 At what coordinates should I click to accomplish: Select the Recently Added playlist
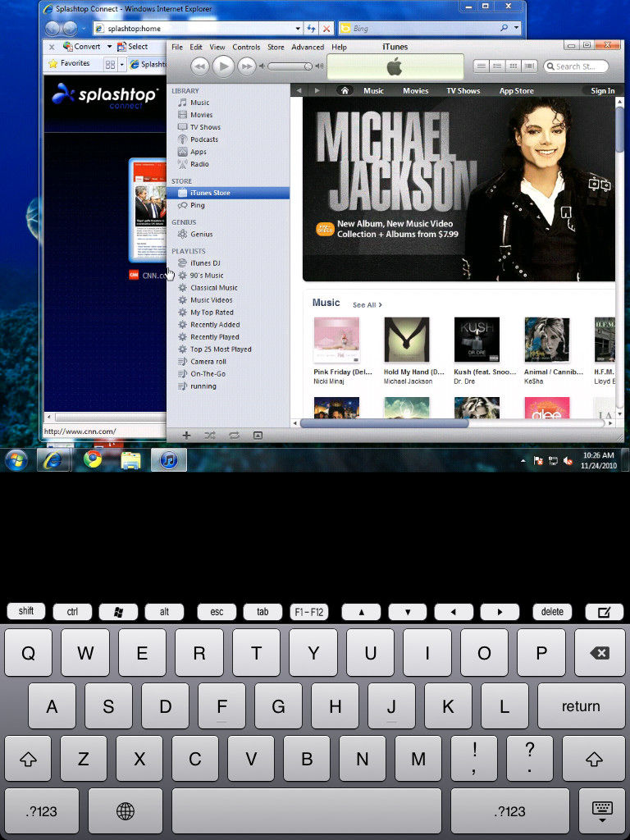pos(215,325)
